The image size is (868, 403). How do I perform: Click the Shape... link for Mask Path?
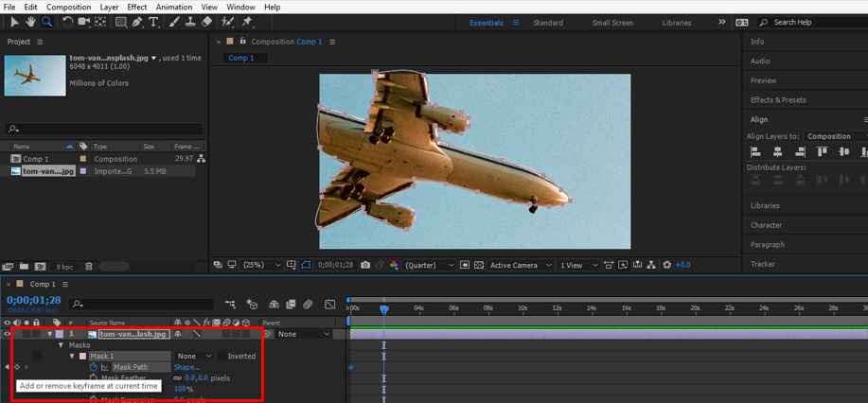pyautogui.click(x=187, y=367)
